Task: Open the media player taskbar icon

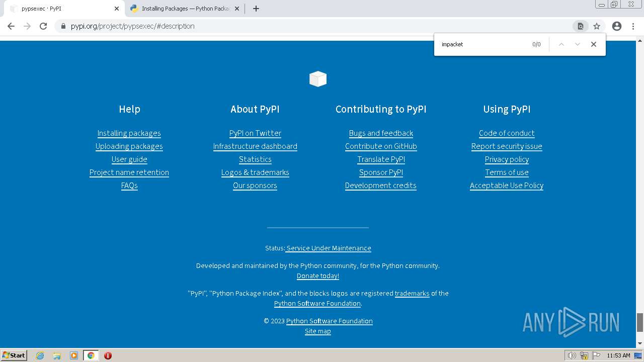Action: pos(73,355)
